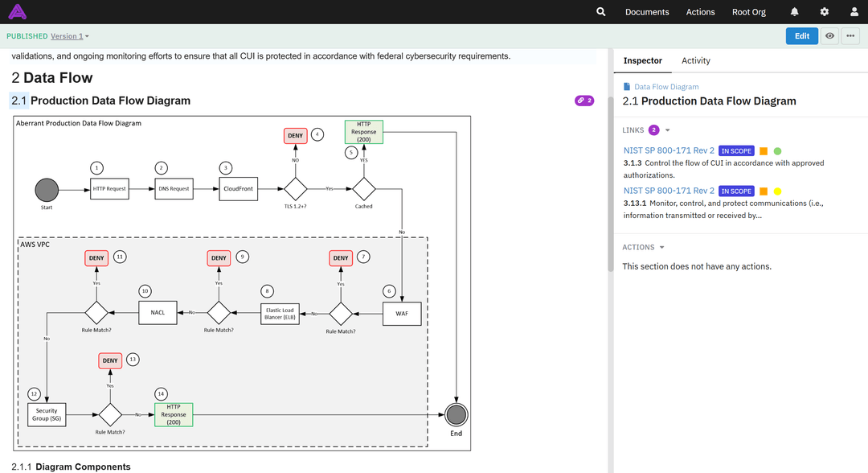
Task: Toggle the preview eye icon
Action: (829, 36)
